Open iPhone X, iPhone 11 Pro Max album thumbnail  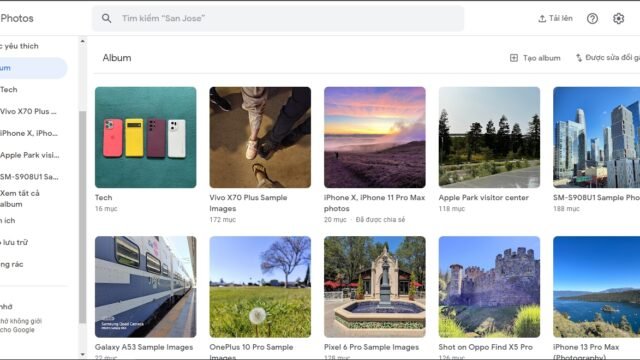click(375, 137)
